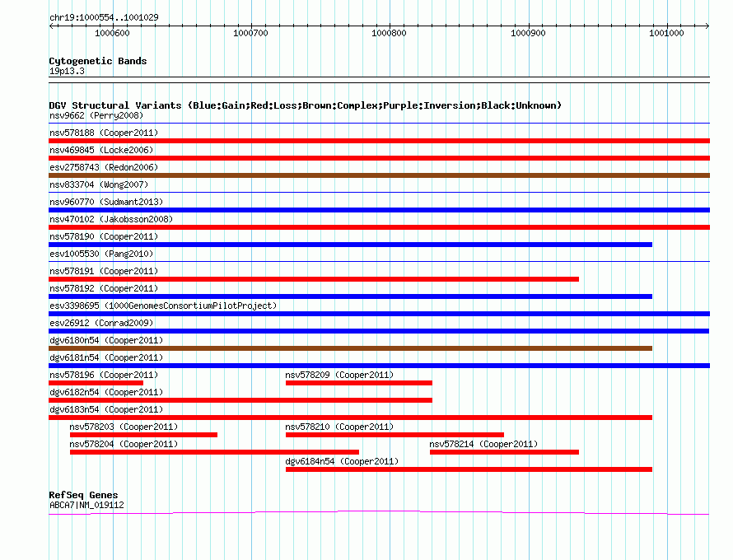Select the blue nsv960770 (Sudmant2013) gain bar
The width and height of the screenshot is (733, 560).
point(379,210)
